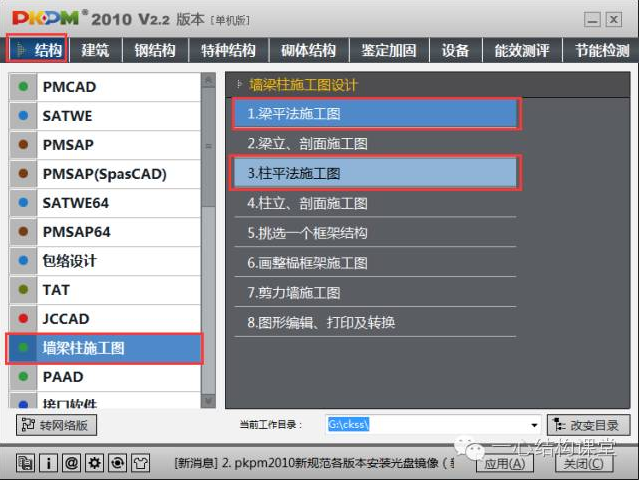Screen dimensions: 641x481
Task: Click the 应用(A) button
Action: click(x=505, y=463)
